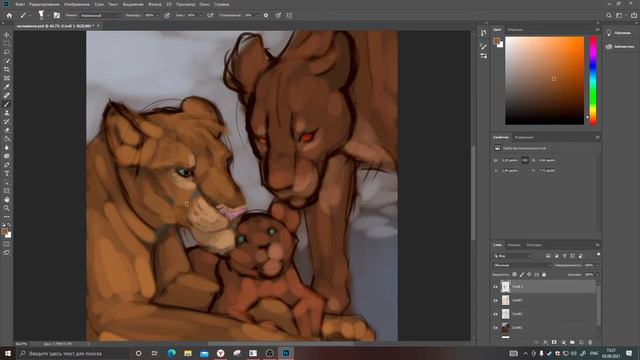Screen dimensions: 640x360
Task: Switch to the Каналы tab
Action: pyautogui.click(x=514, y=245)
